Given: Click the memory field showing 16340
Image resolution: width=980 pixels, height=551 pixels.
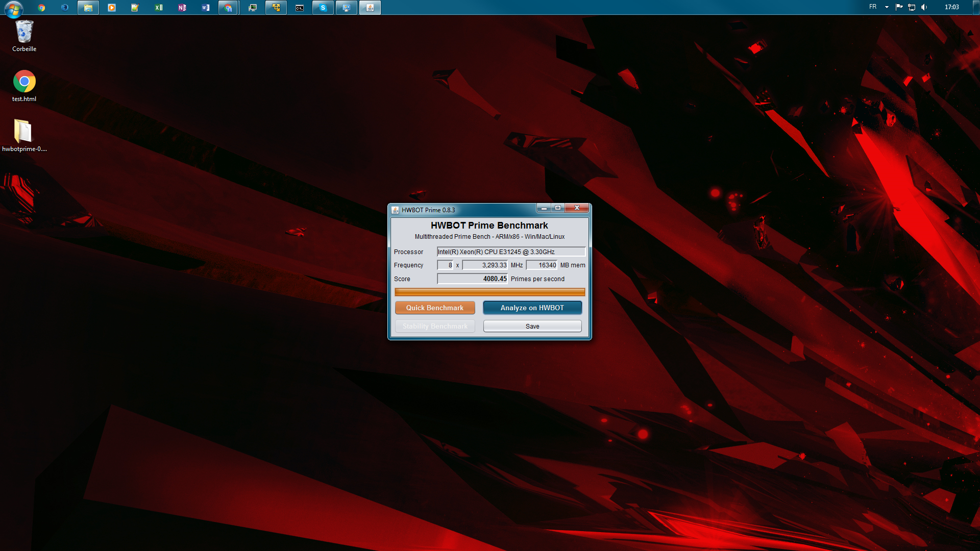Looking at the screenshot, I should point(542,265).
